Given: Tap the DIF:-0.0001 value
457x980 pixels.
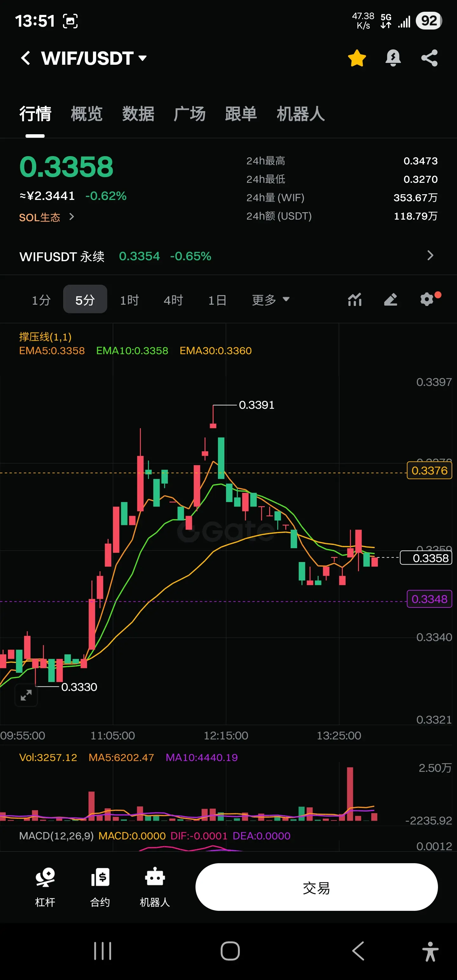Looking at the screenshot, I should tap(199, 836).
